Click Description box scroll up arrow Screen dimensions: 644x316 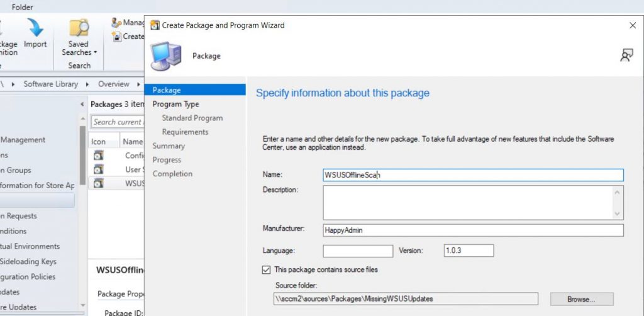pyautogui.click(x=618, y=192)
